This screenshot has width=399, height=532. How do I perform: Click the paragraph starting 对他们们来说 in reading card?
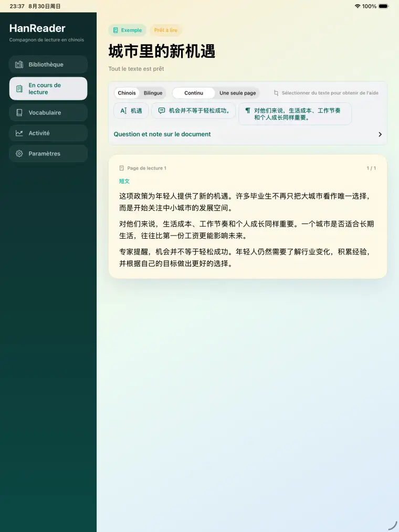click(247, 230)
